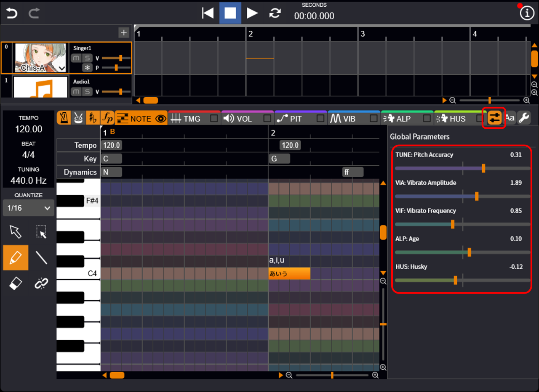Open Global Parameters sliders icon
Image resolution: width=539 pixels, height=392 pixels.
494,118
